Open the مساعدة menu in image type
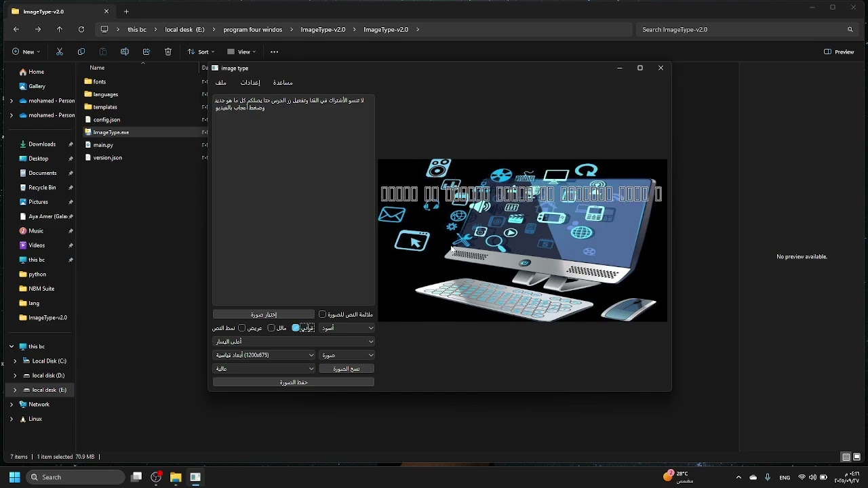The height and width of the screenshot is (488, 868). 283,83
